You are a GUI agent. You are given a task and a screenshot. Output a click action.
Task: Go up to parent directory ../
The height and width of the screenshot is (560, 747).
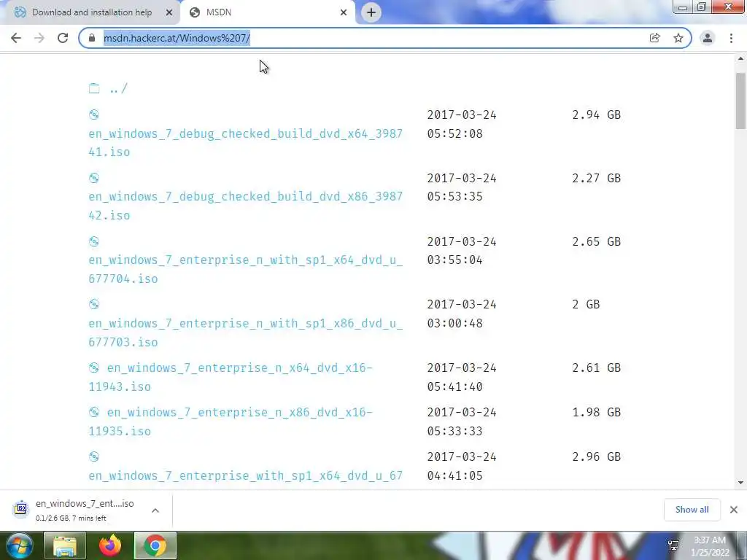click(x=118, y=88)
